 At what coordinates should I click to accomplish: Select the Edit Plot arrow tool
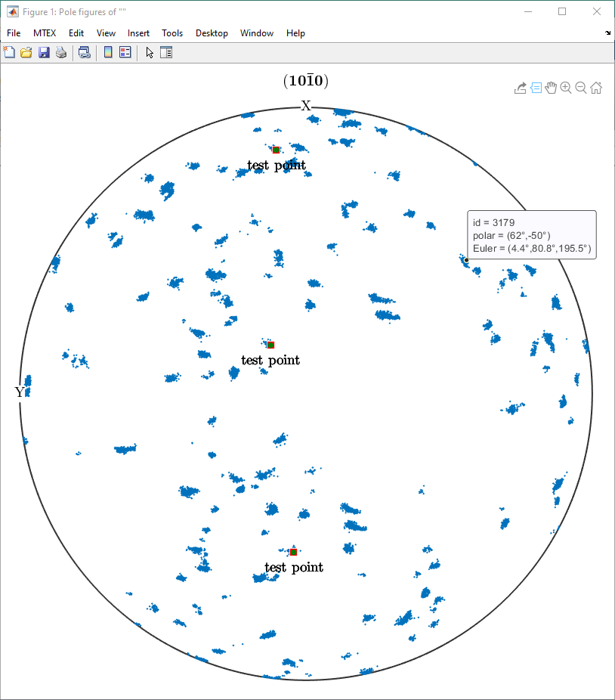tap(149, 52)
